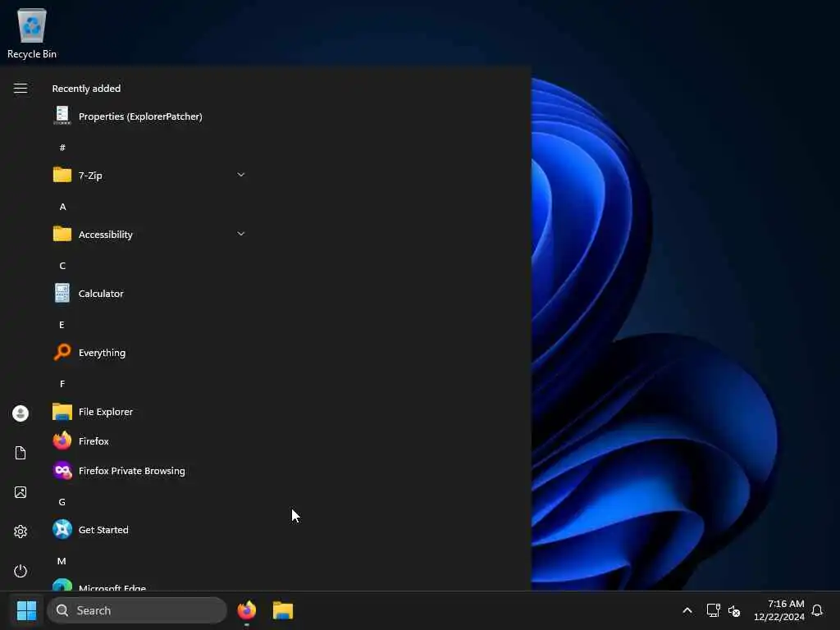Click the '#' letter group header
840x630 pixels.
62,148
